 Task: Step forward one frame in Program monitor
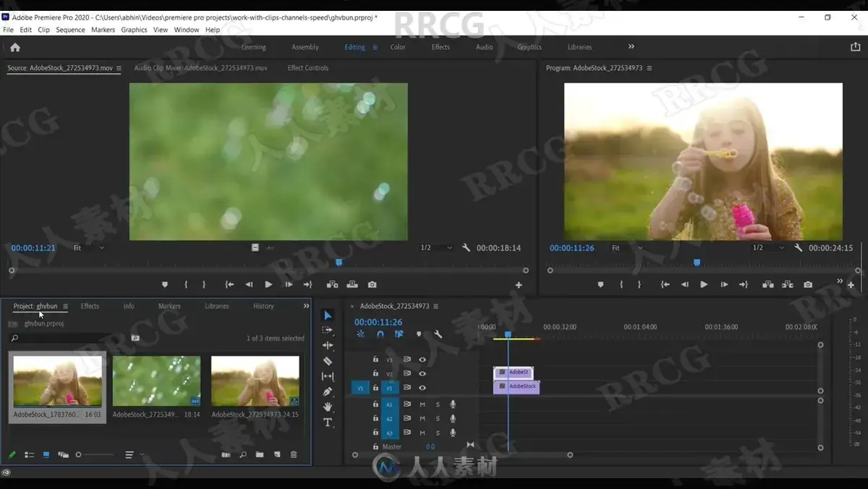pyautogui.click(x=724, y=285)
